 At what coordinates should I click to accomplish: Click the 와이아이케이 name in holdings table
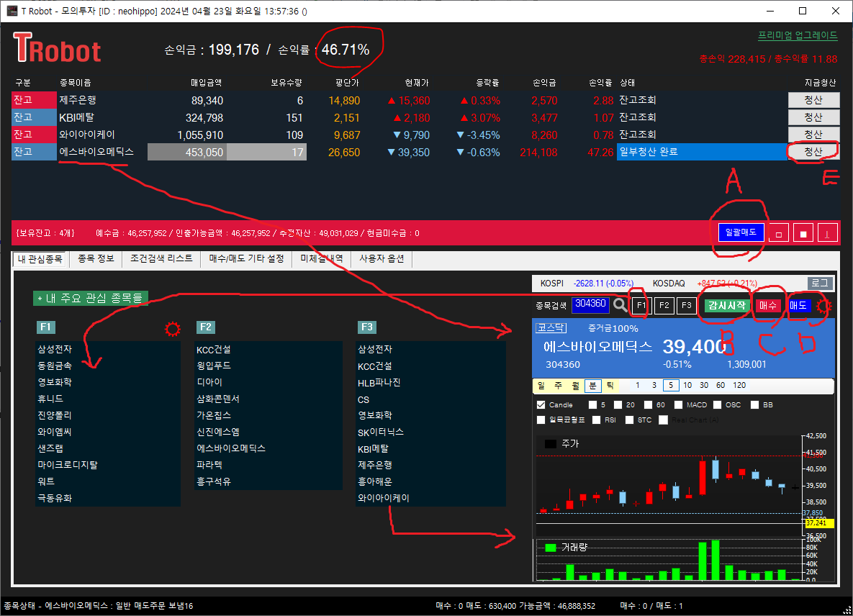[x=87, y=135]
